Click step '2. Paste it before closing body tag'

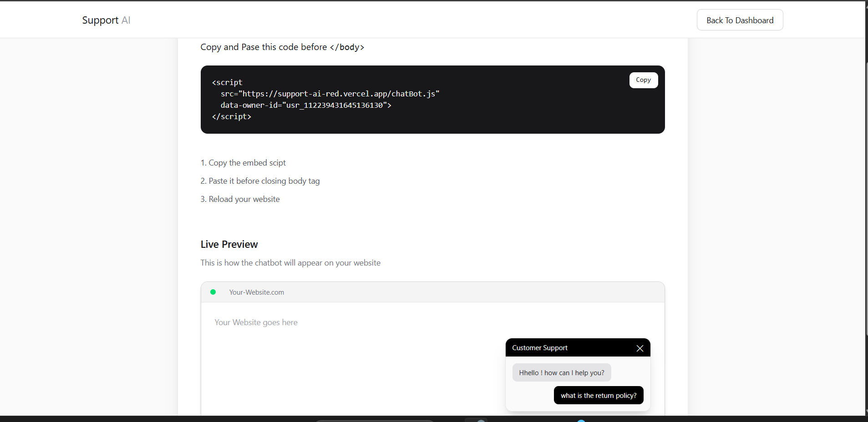point(260,181)
